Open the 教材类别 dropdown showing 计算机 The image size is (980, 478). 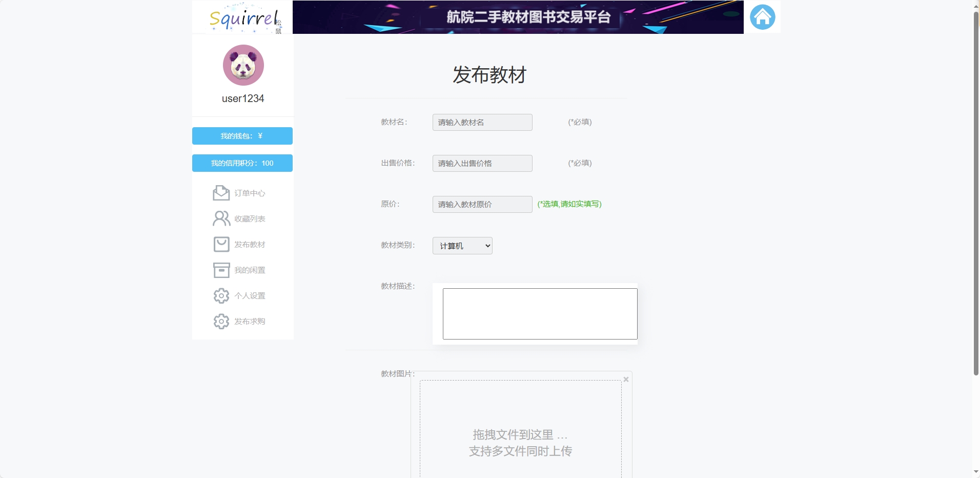click(x=461, y=246)
